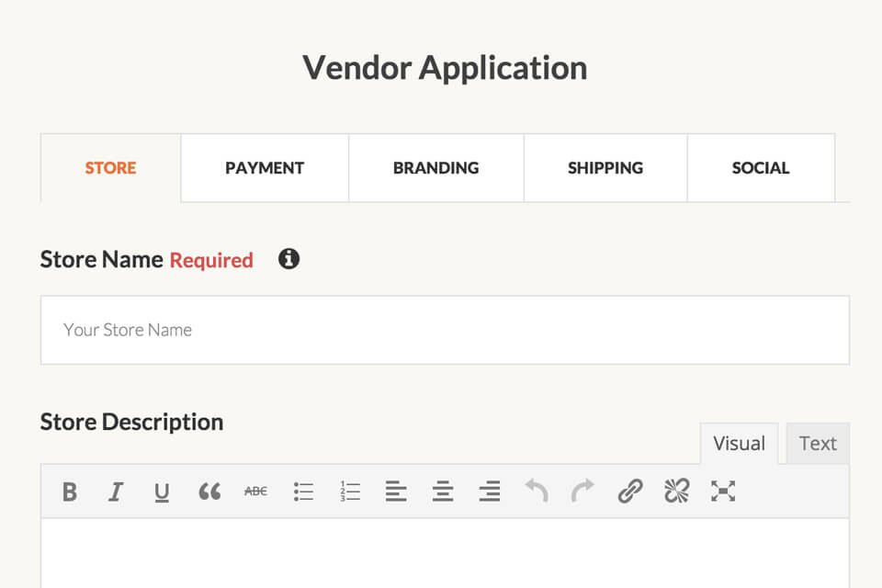Align text to the left
The width and height of the screenshot is (882, 588).
tap(396, 492)
